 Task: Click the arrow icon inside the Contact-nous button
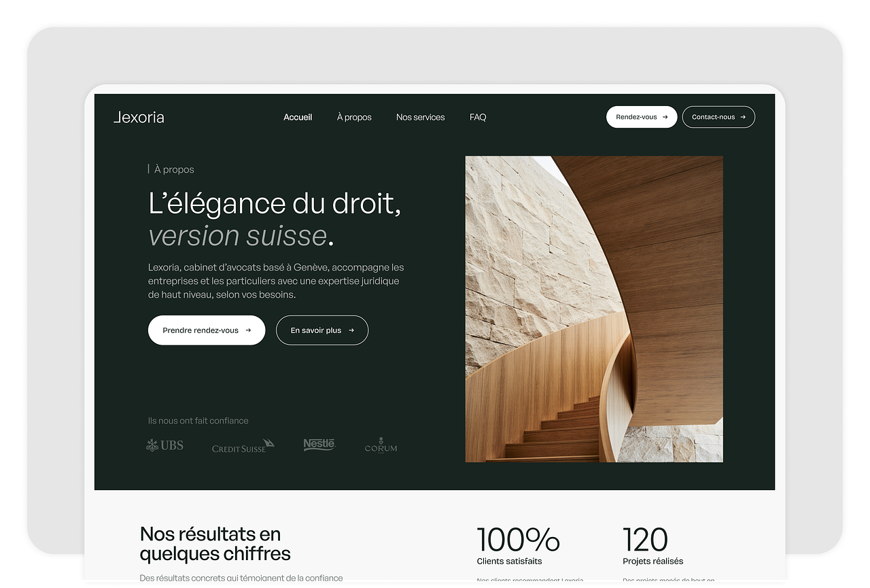point(743,117)
